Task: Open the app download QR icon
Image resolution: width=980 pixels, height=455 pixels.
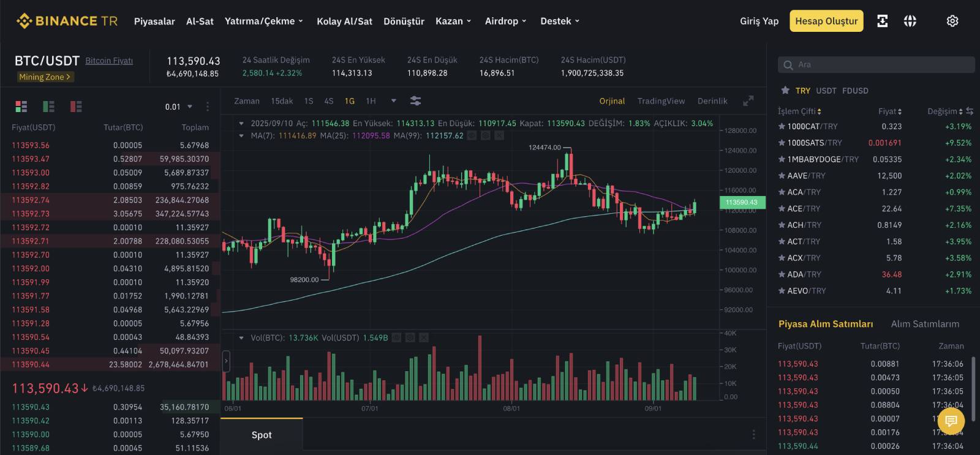Action: click(x=882, y=21)
